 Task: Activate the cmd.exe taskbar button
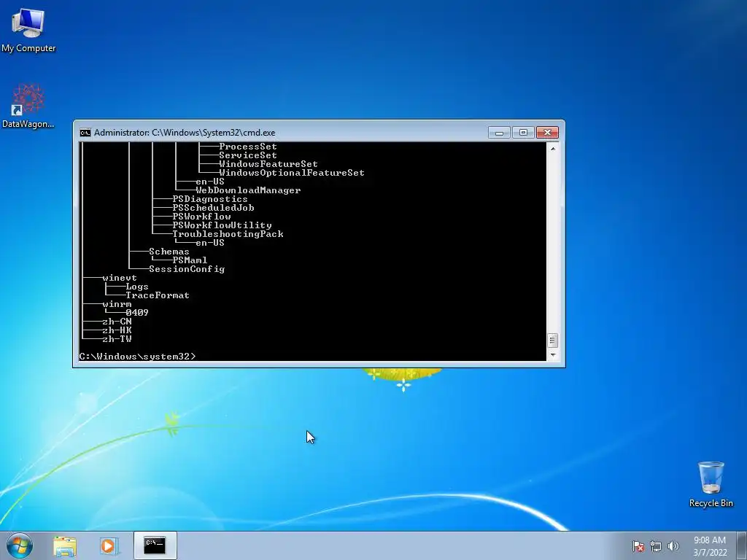tap(155, 545)
